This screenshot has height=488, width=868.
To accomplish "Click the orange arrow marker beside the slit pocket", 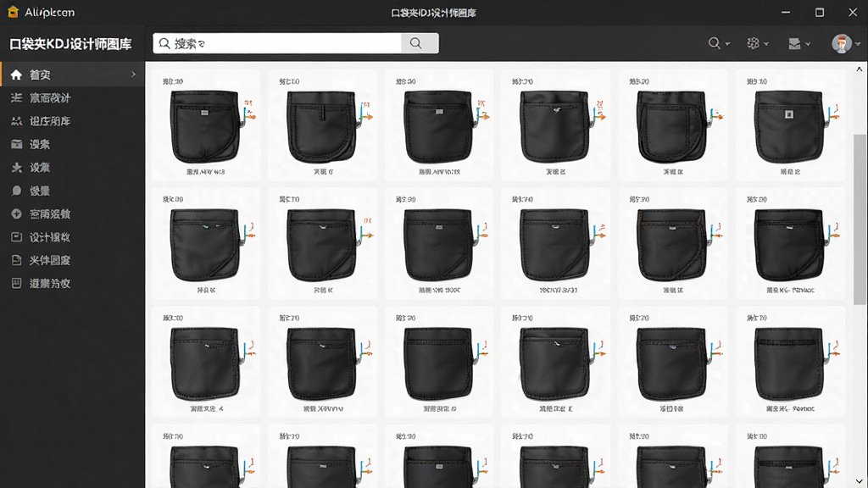I will pos(368,117).
